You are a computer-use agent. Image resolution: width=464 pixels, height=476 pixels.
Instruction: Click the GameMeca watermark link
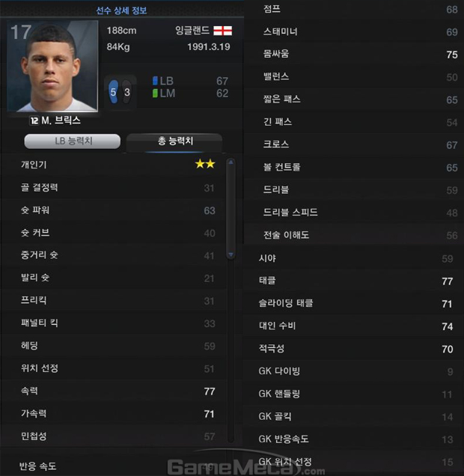pyautogui.click(x=246, y=467)
